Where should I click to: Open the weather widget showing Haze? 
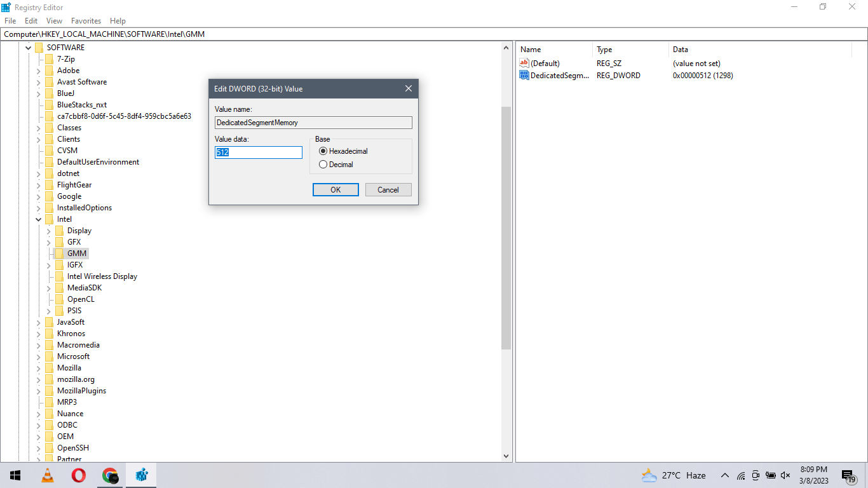click(x=674, y=475)
